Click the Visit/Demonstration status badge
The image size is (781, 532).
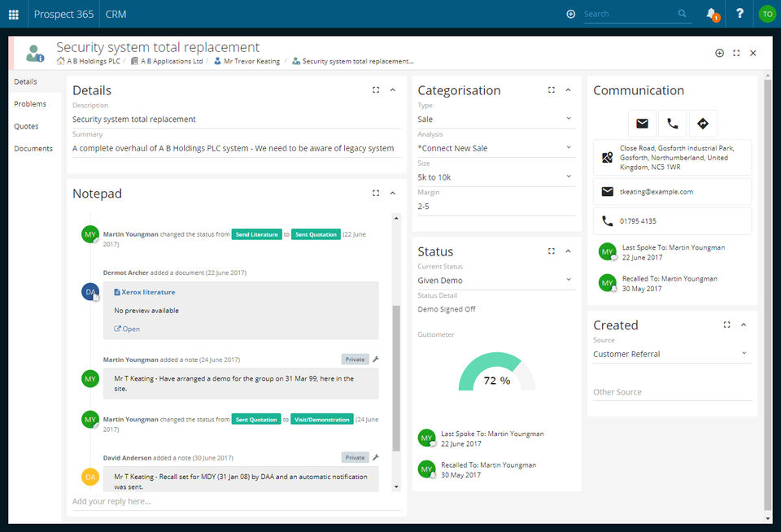[322, 420]
